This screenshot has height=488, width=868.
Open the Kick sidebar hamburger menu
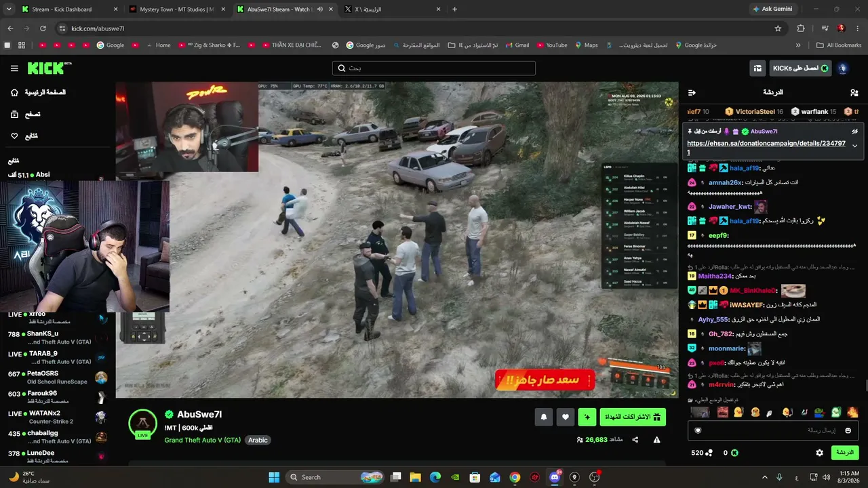[14, 68]
